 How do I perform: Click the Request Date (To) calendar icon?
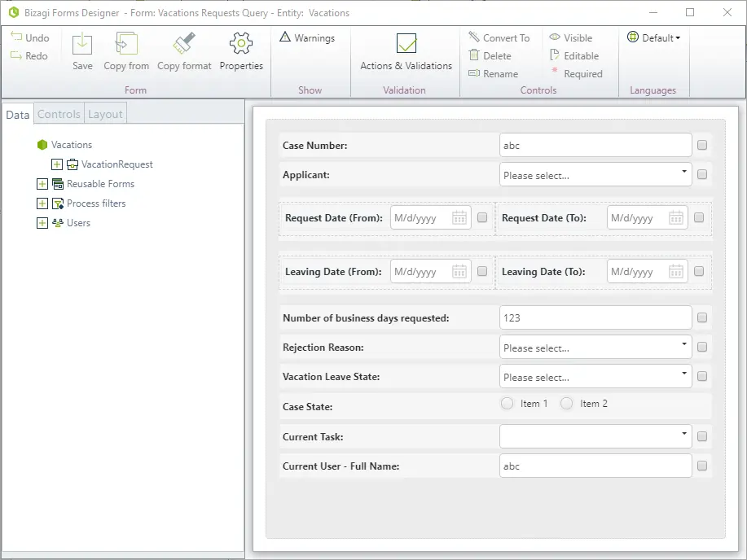tap(676, 218)
